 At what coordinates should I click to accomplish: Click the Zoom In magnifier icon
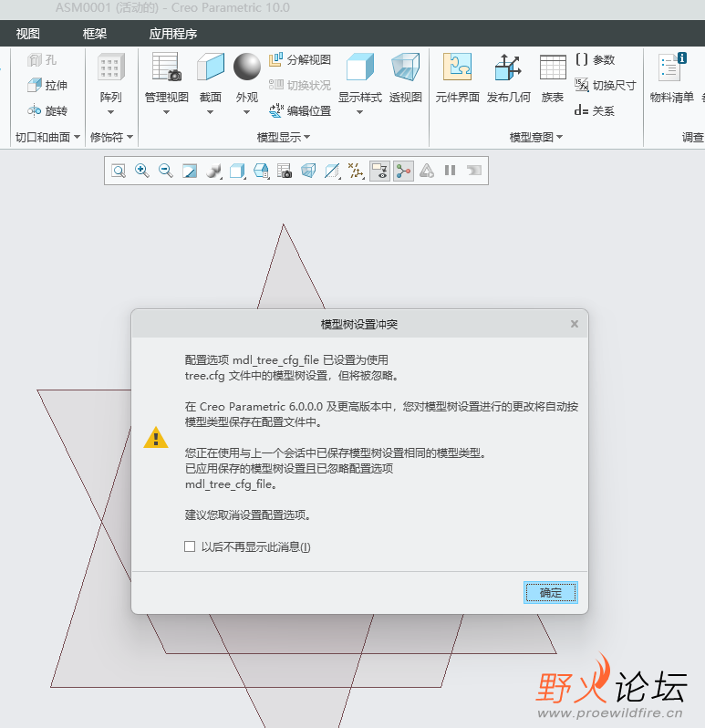[142, 171]
